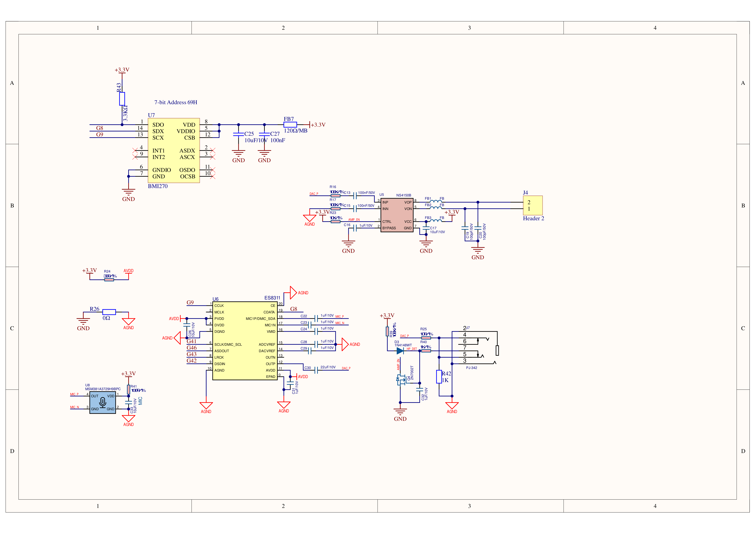This screenshot has height=534, width=756.
Task: Click the C20 100pF capacitor symbol
Action: click(478, 228)
